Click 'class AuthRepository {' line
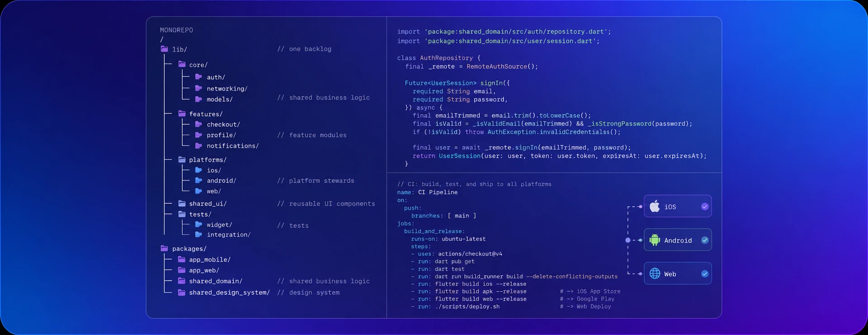The image size is (868, 335). point(439,58)
